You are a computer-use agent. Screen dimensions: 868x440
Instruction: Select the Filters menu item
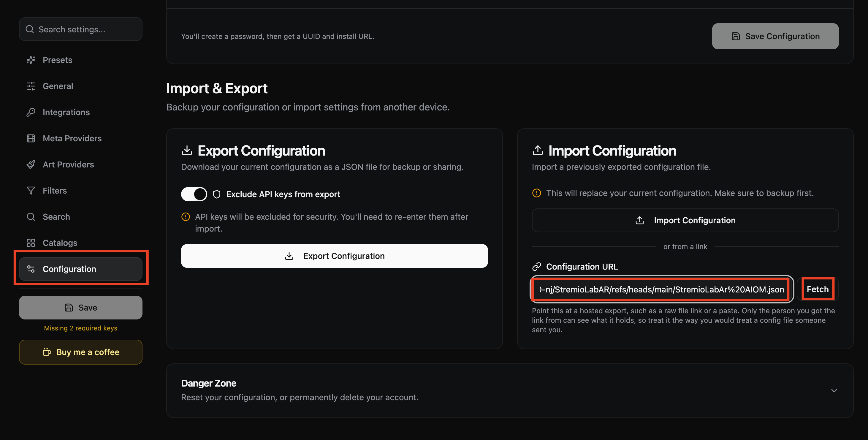tap(80, 191)
